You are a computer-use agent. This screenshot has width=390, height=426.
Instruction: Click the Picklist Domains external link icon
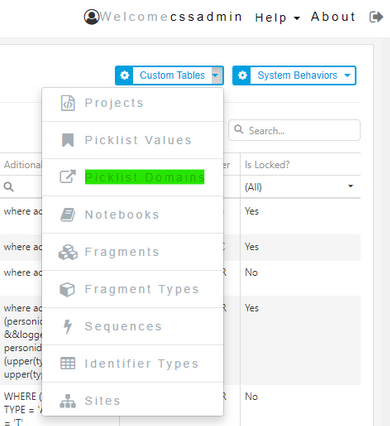coord(68,177)
